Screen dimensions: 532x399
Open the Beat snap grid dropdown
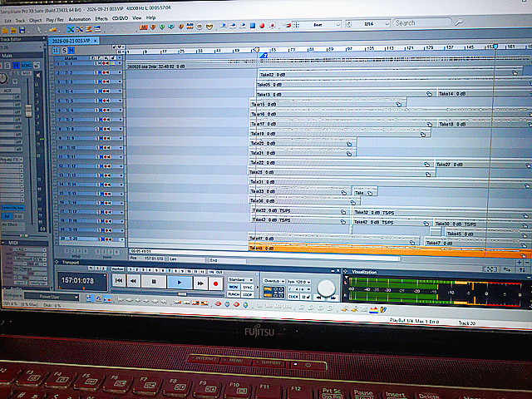pyautogui.click(x=337, y=24)
